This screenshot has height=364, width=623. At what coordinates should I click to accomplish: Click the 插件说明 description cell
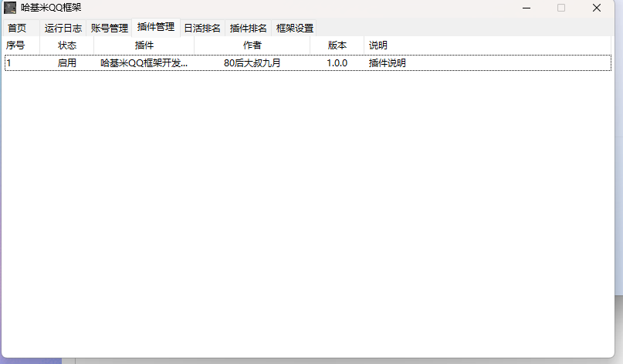pos(388,63)
